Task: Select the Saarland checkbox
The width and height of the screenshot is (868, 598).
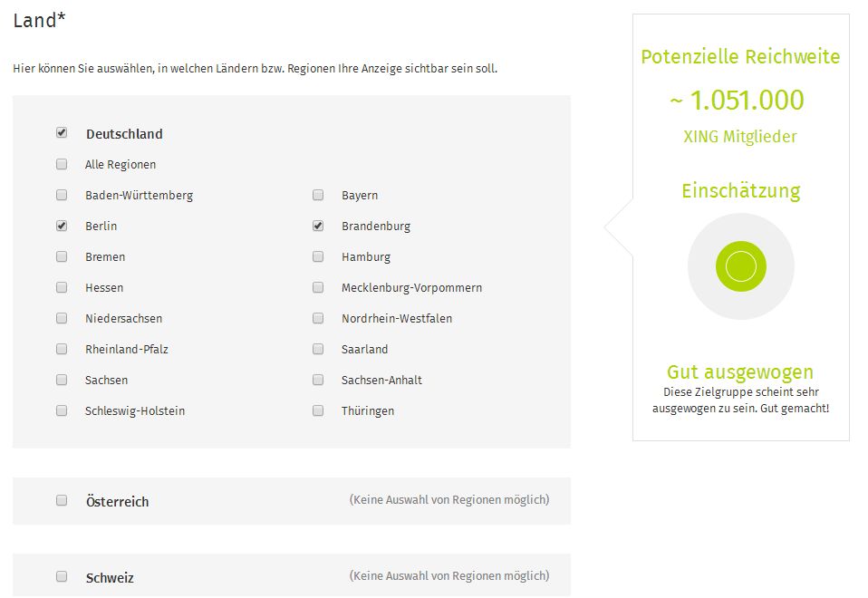Action: [x=318, y=349]
